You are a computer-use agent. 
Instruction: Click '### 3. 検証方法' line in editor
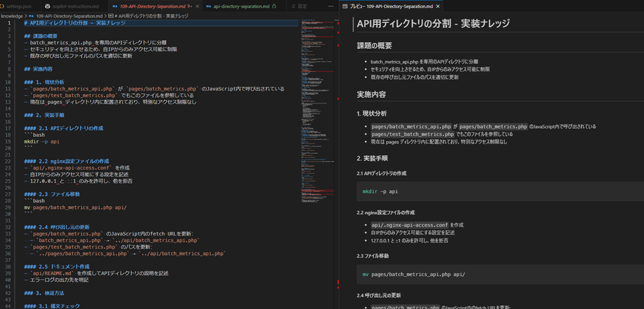click(44, 293)
